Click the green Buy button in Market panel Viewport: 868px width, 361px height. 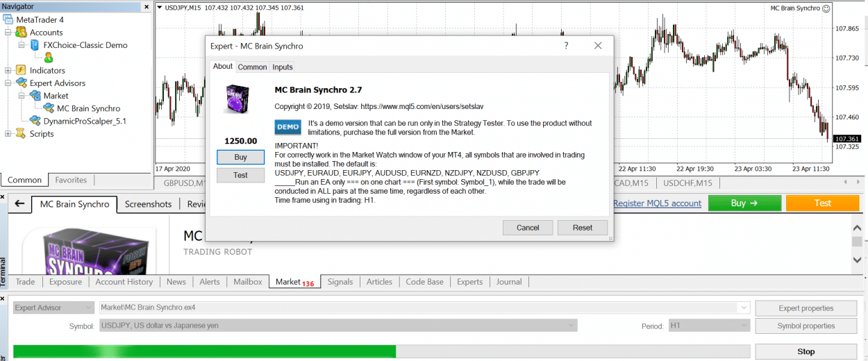(x=744, y=203)
